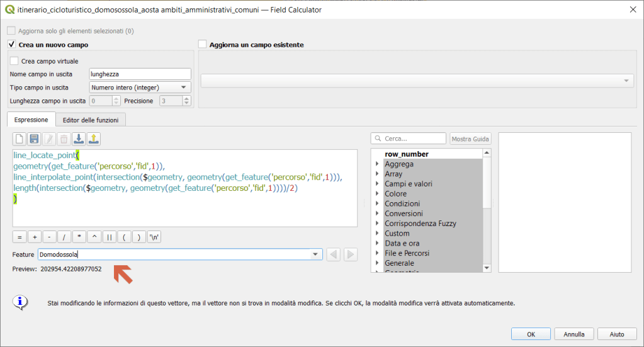Select the Espressione tab
This screenshot has height=347, width=644.
click(x=31, y=120)
